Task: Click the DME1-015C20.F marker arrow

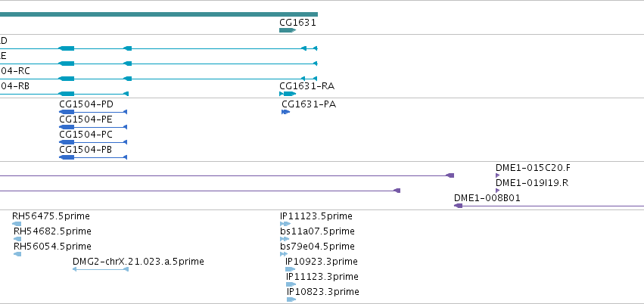Action: [x=498, y=175]
